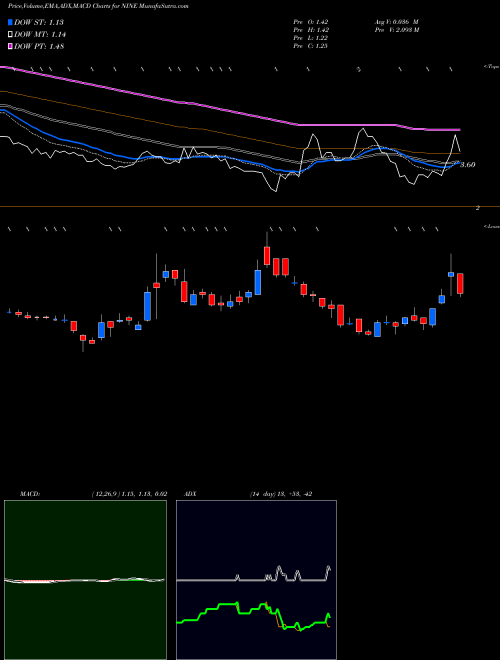The image size is (500, 660).
Task: Click the 'Pre H: 1.42' value
Action: [x=311, y=30]
